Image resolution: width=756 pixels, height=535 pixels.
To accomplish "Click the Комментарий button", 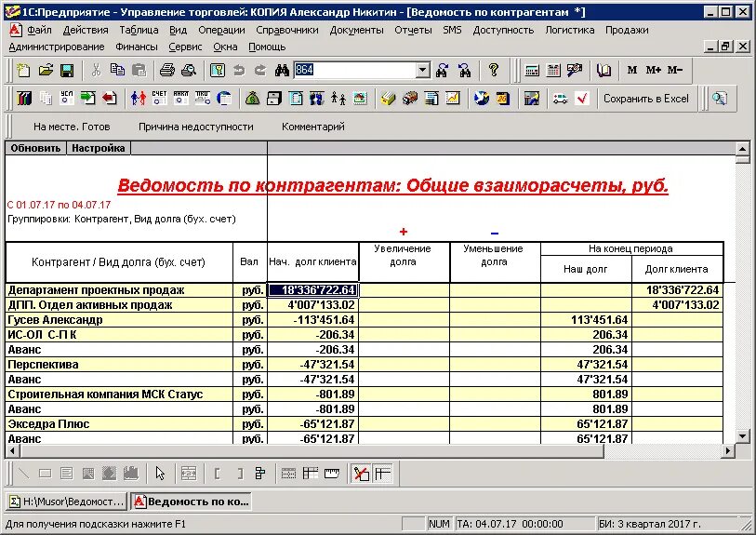I will tap(313, 127).
